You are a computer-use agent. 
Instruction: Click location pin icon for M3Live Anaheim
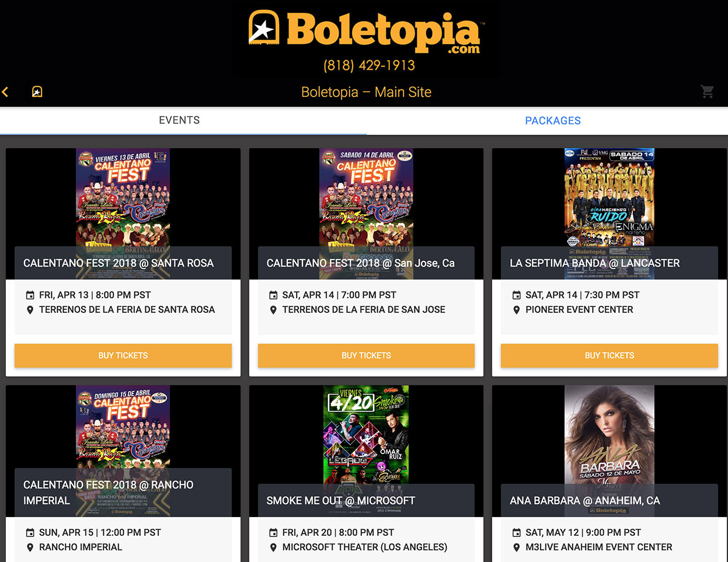[517, 547]
